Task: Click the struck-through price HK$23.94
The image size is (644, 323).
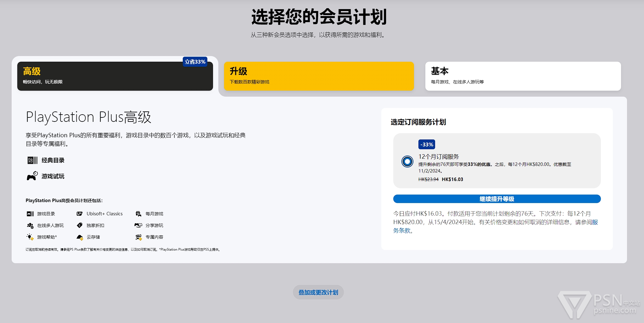Action: [428, 179]
